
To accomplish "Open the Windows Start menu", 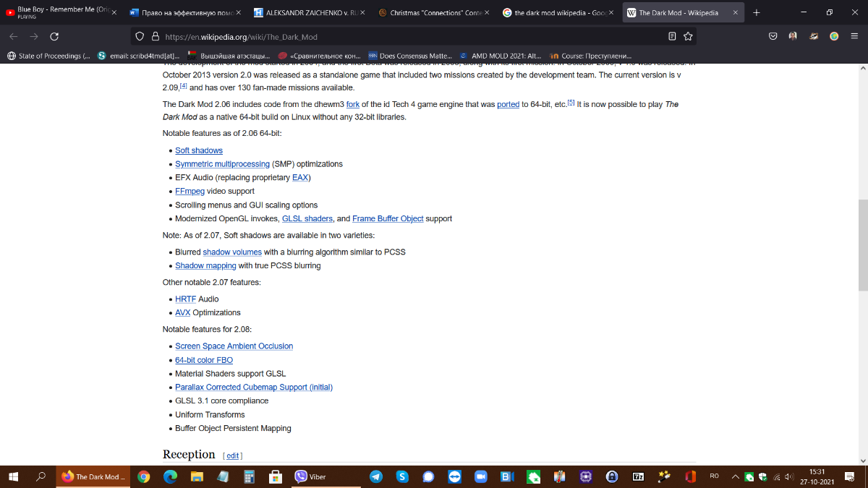I will (x=14, y=476).
